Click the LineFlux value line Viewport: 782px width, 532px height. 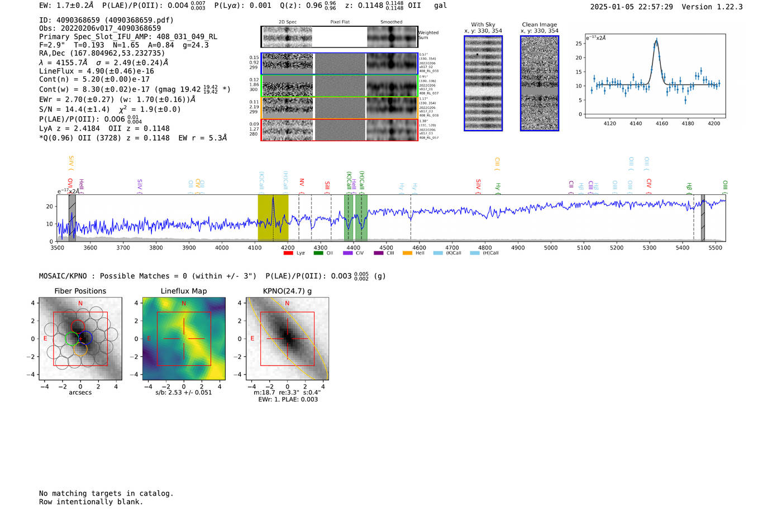(x=97, y=71)
